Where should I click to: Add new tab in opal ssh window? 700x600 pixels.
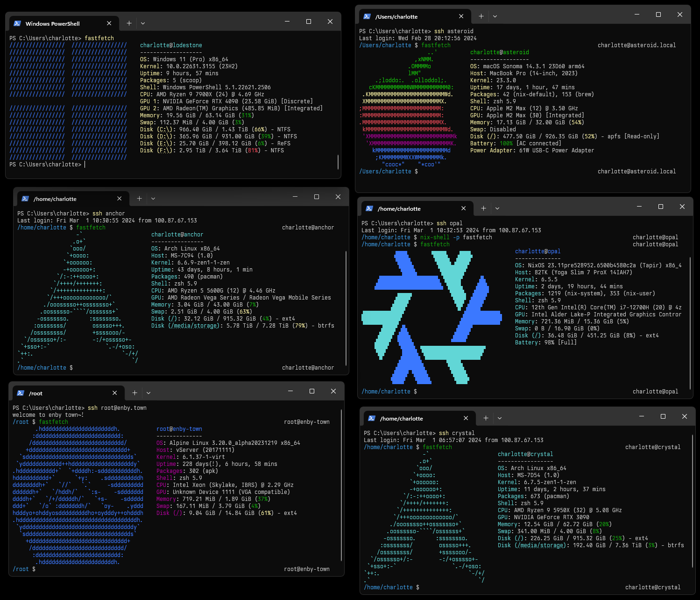484,208
